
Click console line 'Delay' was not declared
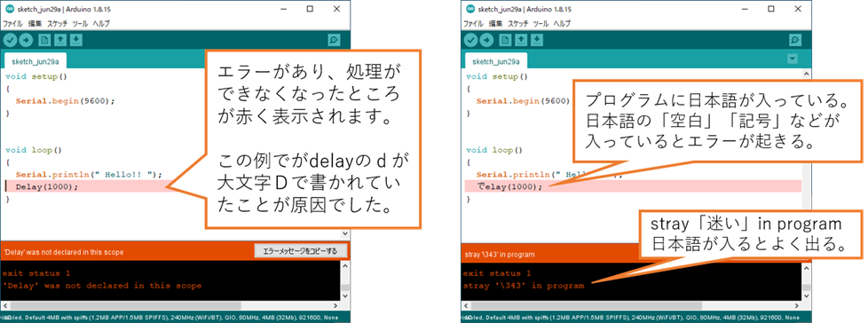coord(102,286)
